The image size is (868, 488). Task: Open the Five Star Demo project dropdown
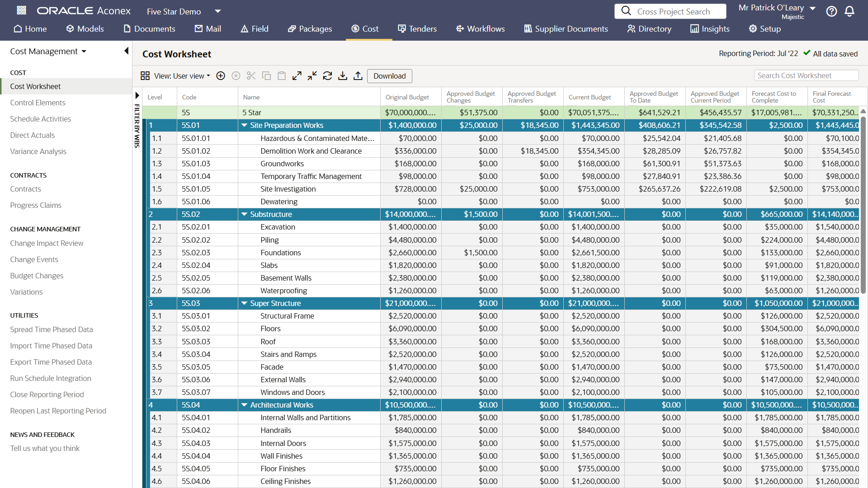217,11
